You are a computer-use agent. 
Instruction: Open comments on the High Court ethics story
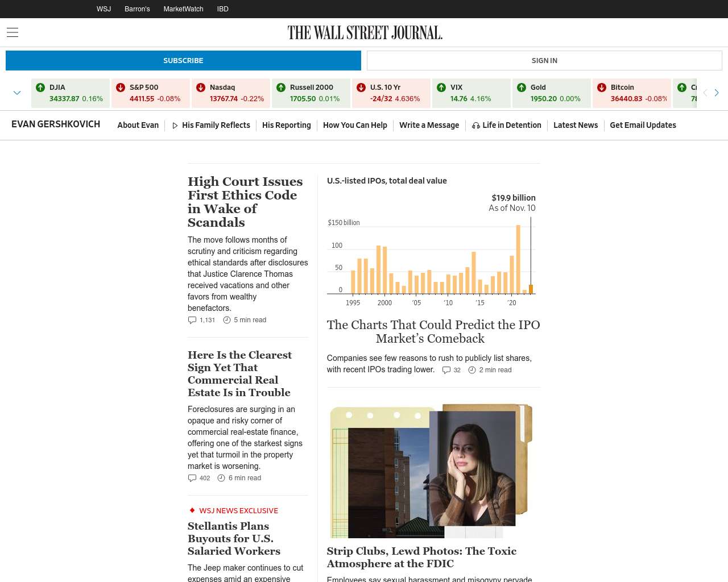[x=192, y=320]
